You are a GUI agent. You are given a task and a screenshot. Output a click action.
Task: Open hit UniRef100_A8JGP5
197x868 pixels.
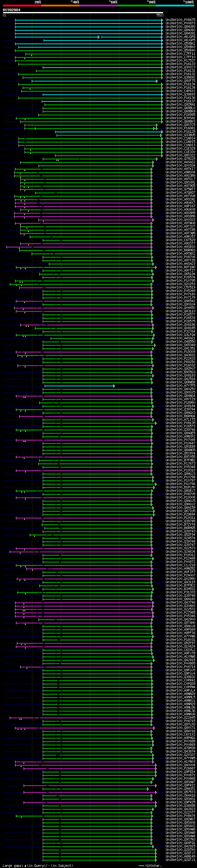click(180, 40)
